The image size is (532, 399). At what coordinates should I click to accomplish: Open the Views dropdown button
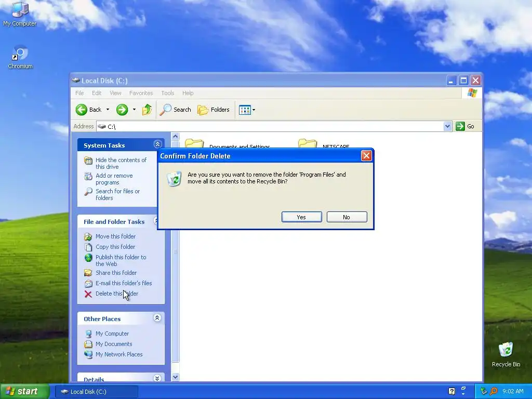tap(247, 110)
